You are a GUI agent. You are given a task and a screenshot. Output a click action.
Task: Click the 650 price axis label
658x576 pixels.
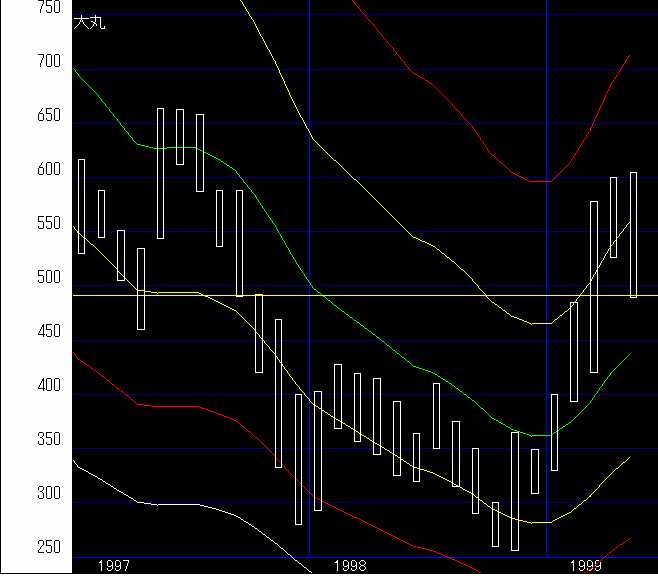coord(48,116)
